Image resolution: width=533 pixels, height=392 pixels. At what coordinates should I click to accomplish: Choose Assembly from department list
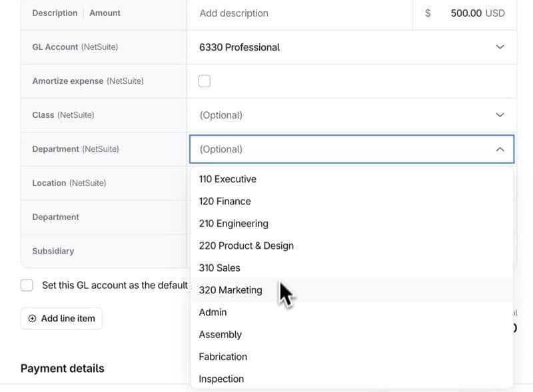click(x=221, y=335)
